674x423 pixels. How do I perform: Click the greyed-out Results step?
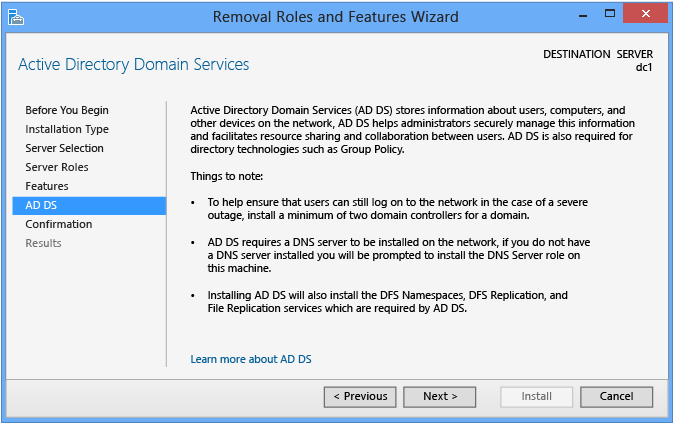click(43, 243)
